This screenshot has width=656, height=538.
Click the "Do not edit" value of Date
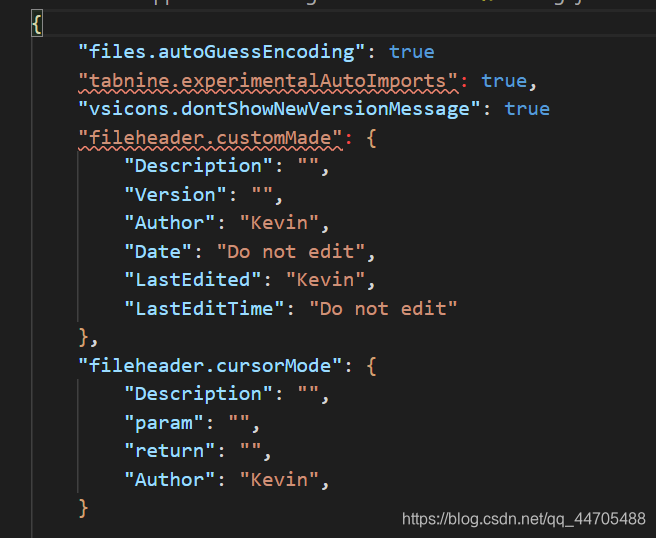click(x=291, y=252)
